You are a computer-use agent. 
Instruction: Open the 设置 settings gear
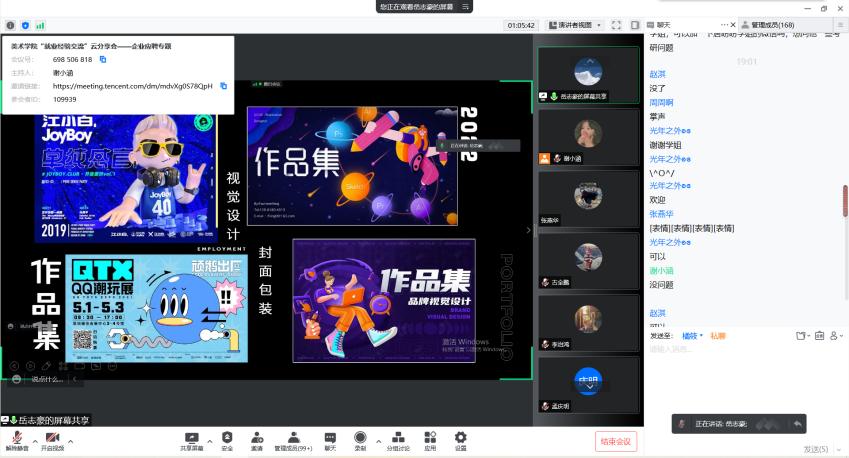pyautogui.click(x=461, y=437)
